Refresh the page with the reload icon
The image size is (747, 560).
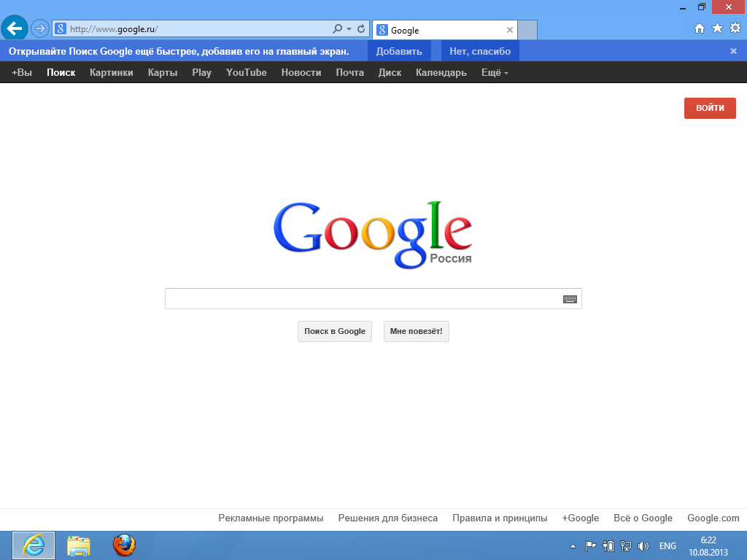point(361,28)
